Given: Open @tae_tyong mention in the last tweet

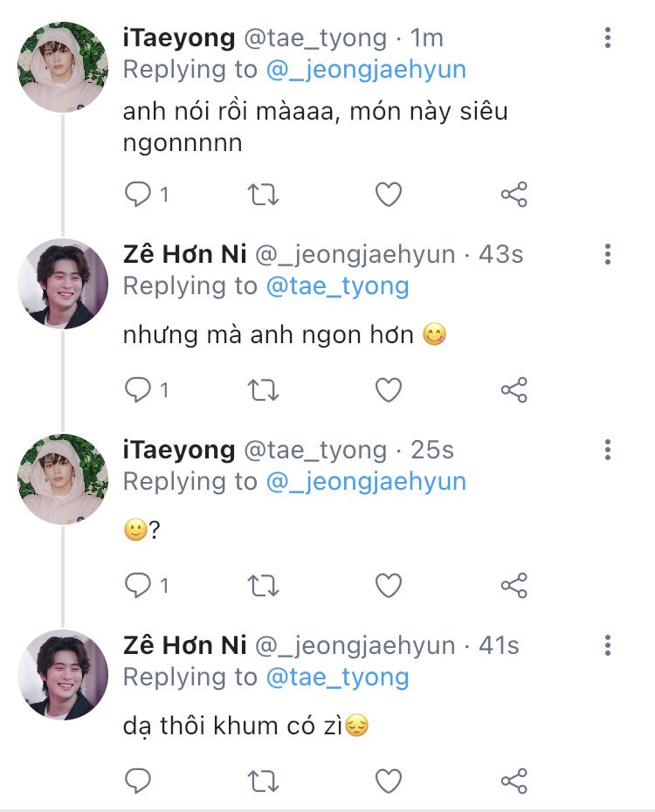Looking at the screenshot, I should coord(337,677).
